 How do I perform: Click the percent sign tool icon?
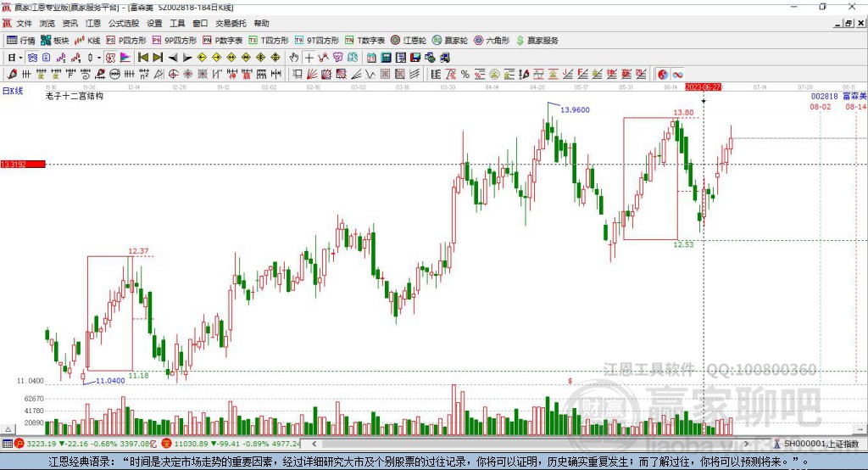coord(465,75)
